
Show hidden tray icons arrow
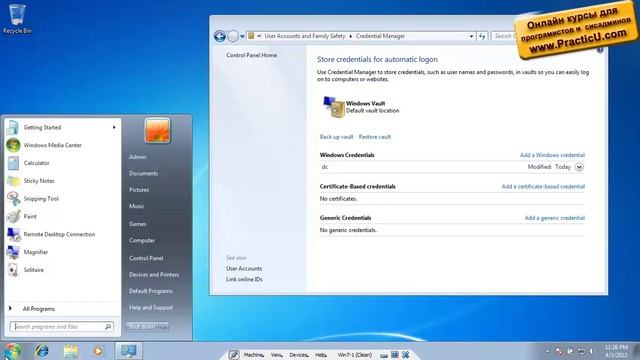[x=547, y=351]
